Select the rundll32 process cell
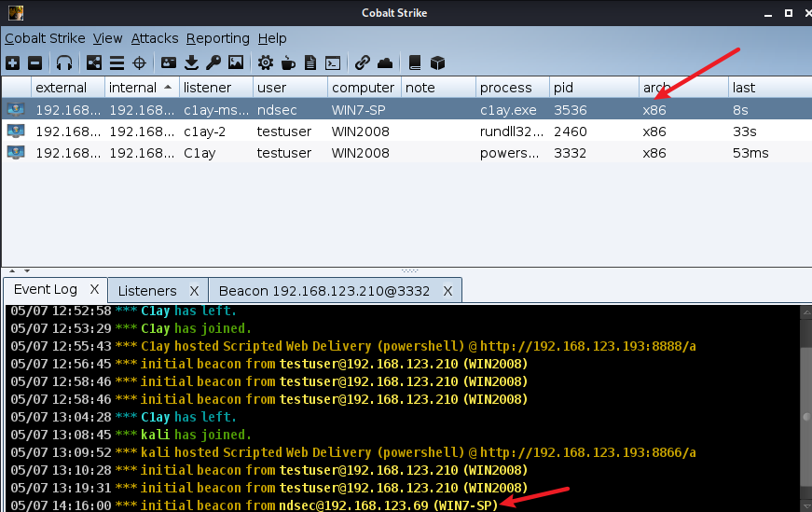The image size is (812, 512). [512, 131]
